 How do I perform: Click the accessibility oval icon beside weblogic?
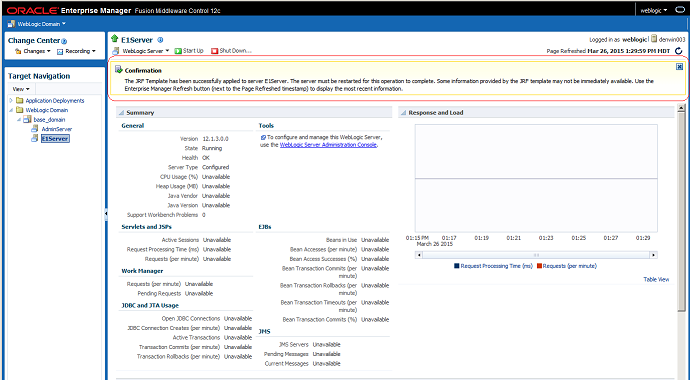click(x=679, y=10)
